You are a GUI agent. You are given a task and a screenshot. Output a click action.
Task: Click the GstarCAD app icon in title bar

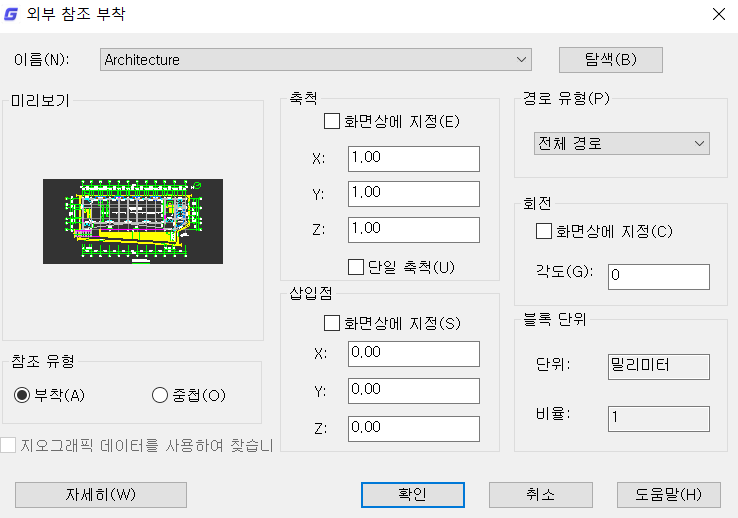tap(11, 14)
